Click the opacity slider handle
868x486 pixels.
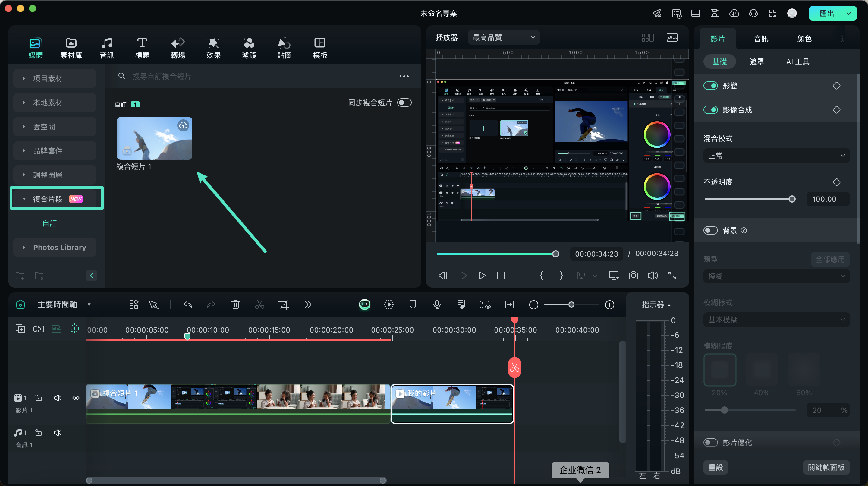point(792,199)
